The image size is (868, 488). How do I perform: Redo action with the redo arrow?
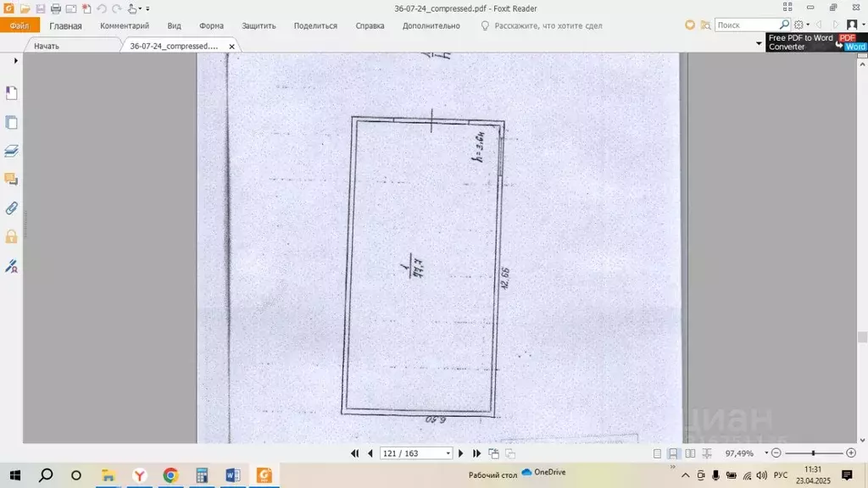(117, 8)
